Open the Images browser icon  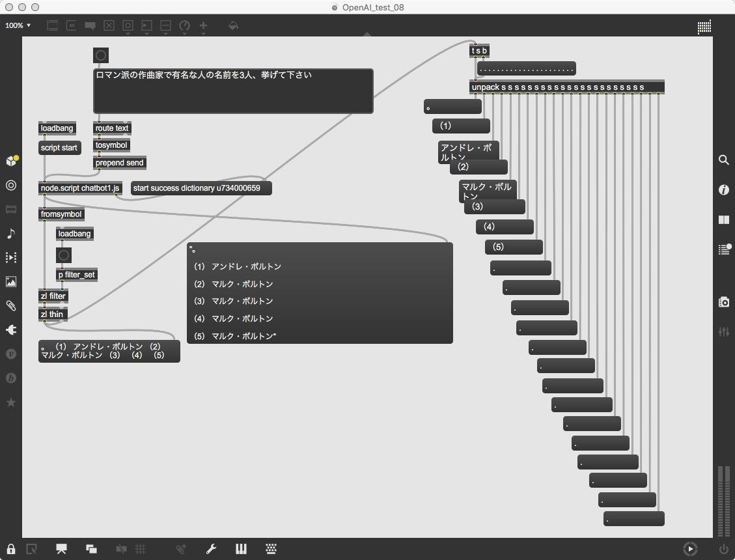(11, 281)
